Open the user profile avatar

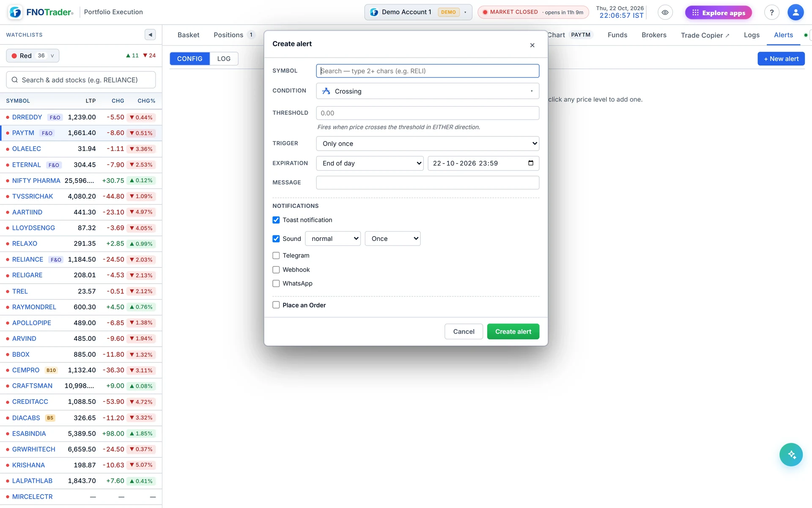(x=796, y=12)
